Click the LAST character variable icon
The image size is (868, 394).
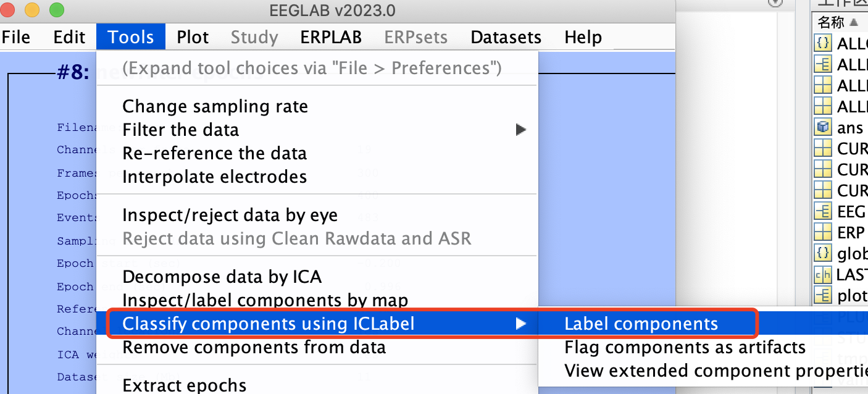click(822, 274)
